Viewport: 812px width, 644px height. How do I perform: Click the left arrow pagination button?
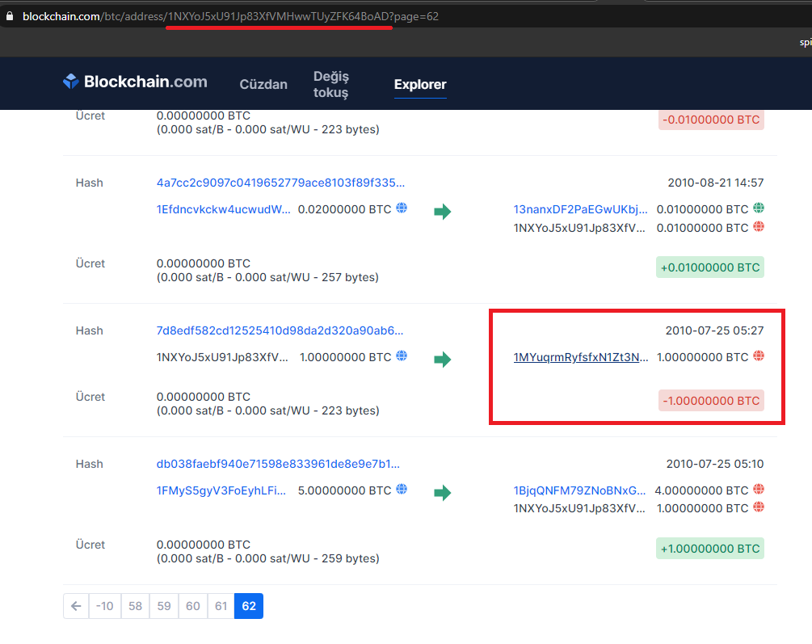pos(76,606)
